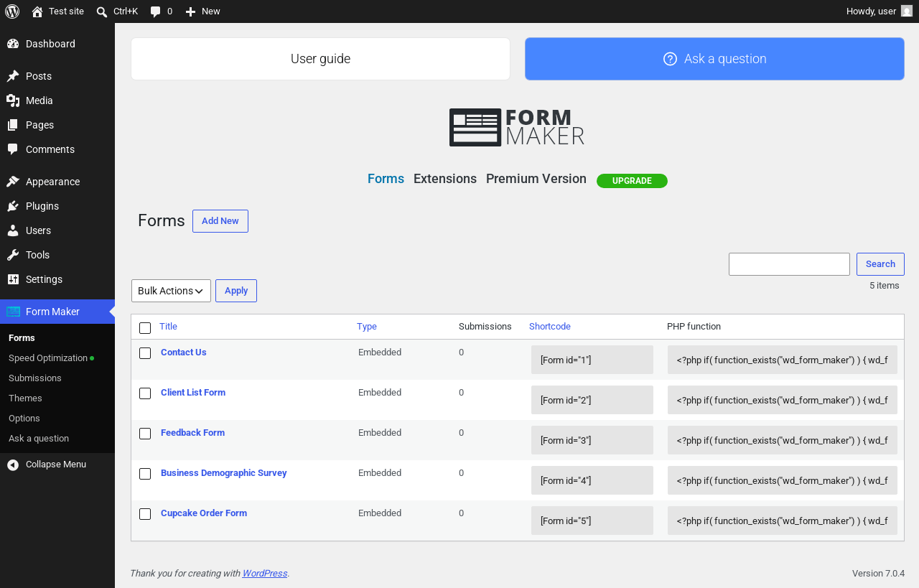919x588 pixels.
Task: Click the Comments bubble icon in sidebar
Action: (x=13, y=149)
